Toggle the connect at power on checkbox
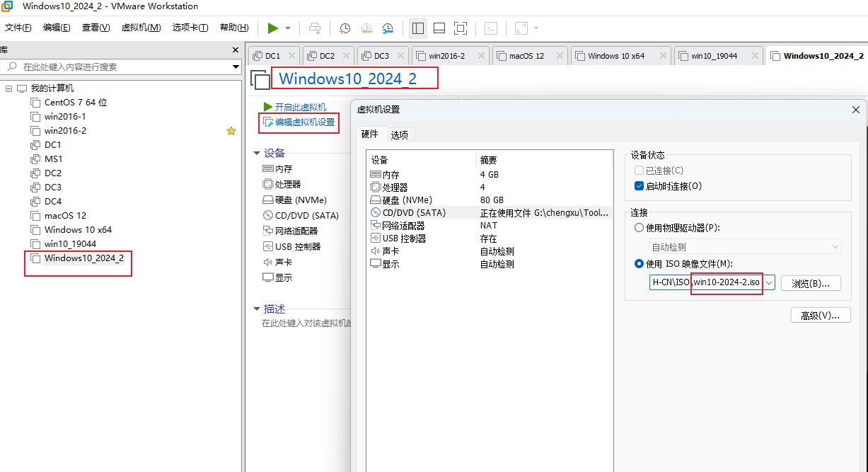 (x=640, y=186)
